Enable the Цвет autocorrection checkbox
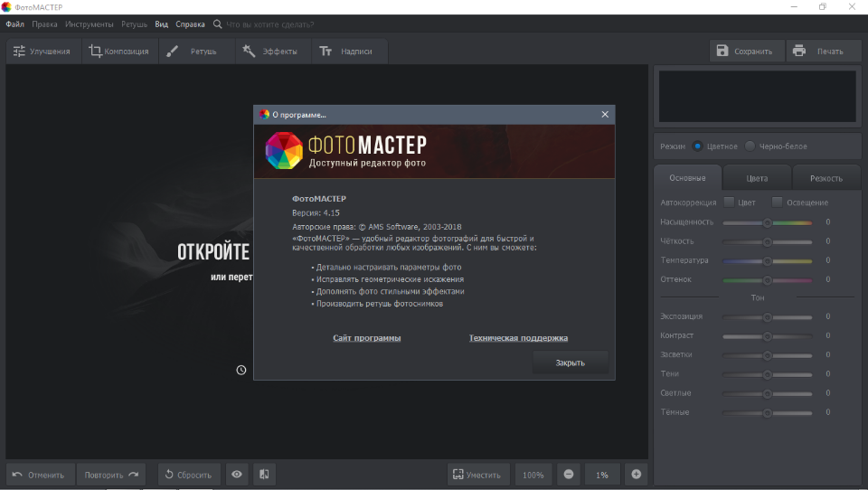The image size is (868, 490). click(x=729, y=203)
